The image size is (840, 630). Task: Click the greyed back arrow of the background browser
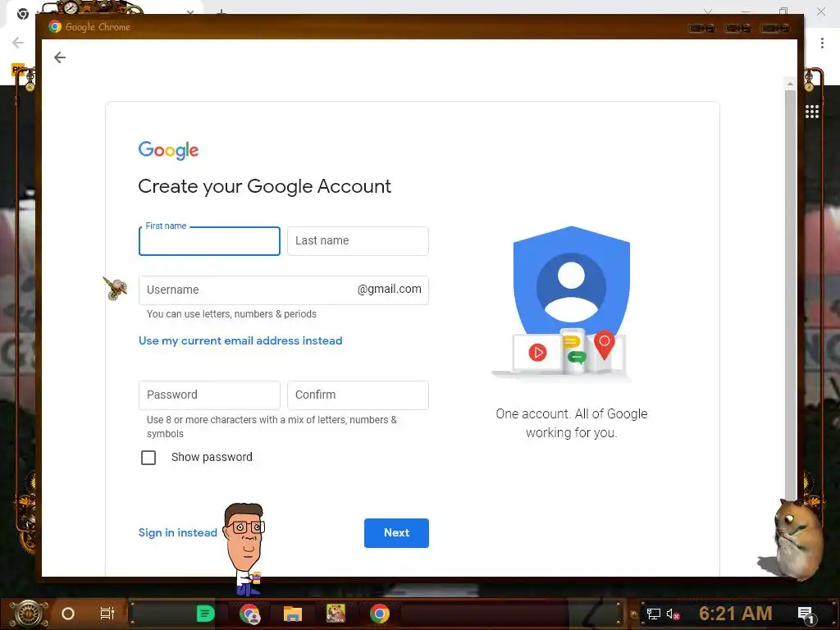pyautogui.click(x=18, y=43)
